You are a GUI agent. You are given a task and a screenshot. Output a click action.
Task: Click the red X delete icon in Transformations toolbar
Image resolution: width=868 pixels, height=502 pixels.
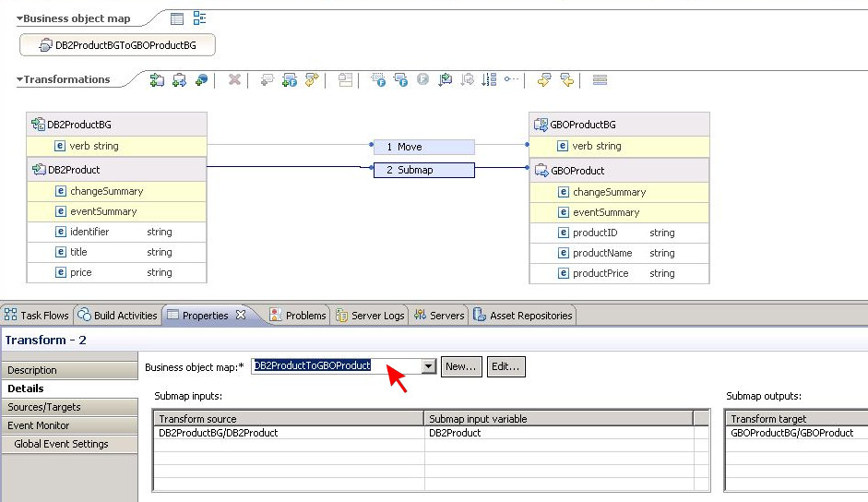pyautogui.click(x=234, y=80)
